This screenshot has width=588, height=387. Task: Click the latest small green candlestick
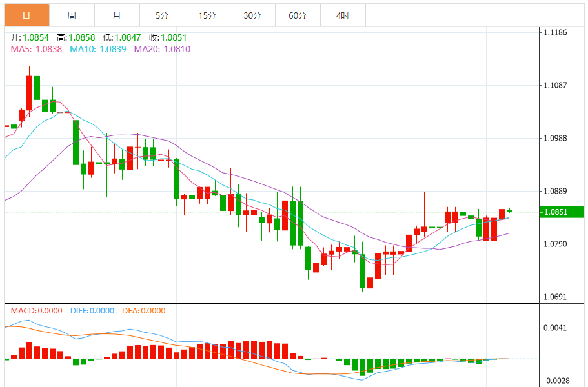pos(510,211)
